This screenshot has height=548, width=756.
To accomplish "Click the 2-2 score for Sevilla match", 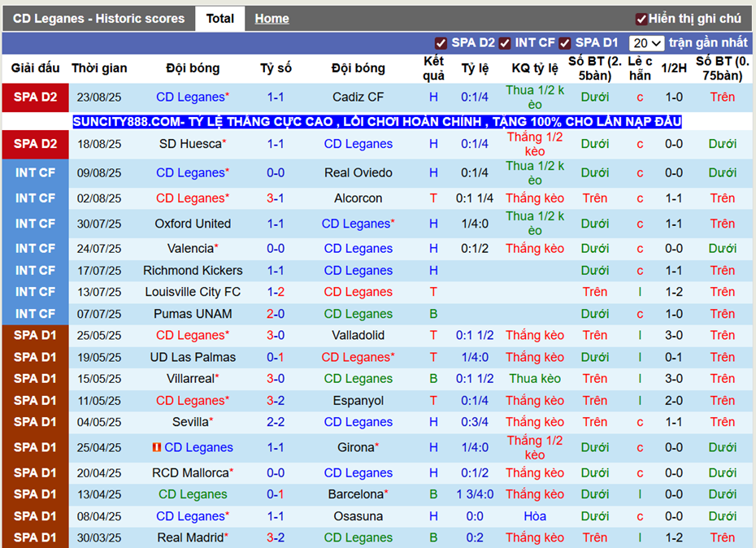I will [276, 422].
